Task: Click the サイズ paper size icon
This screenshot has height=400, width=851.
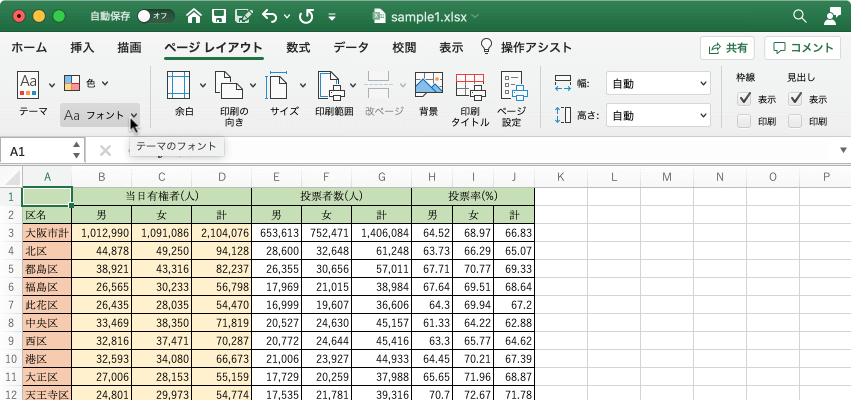Action: coord(278,85)
